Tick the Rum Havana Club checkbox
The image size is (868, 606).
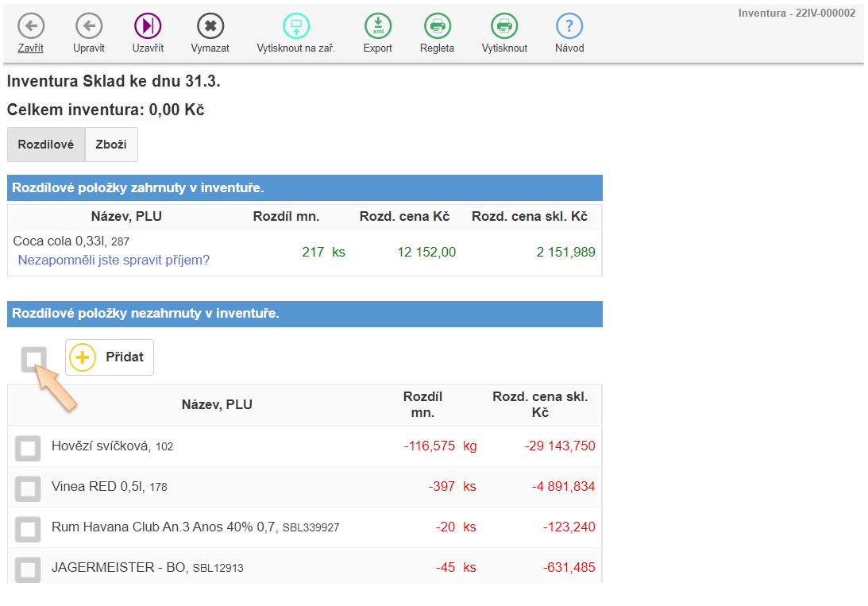[x=29, y=528]
